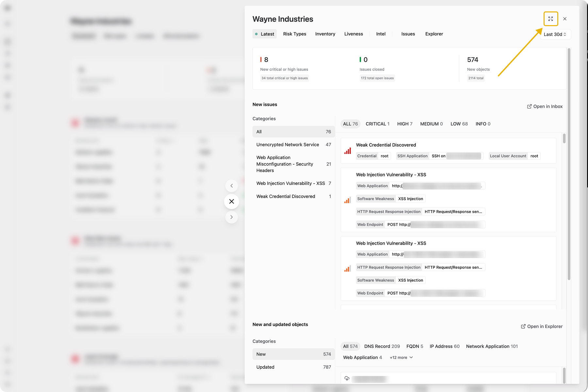The width and height of the screenshot is (588, 392).
Task: Filter issues by LOW severity
Action: [459, 124]
